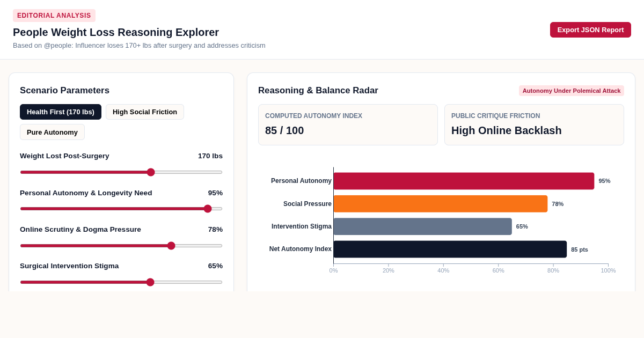Viewport: 644px width, 338px height.
Task: Click the Online Scrutiny & Dogma Pressure slider
Action: click(x=121, y=246)
